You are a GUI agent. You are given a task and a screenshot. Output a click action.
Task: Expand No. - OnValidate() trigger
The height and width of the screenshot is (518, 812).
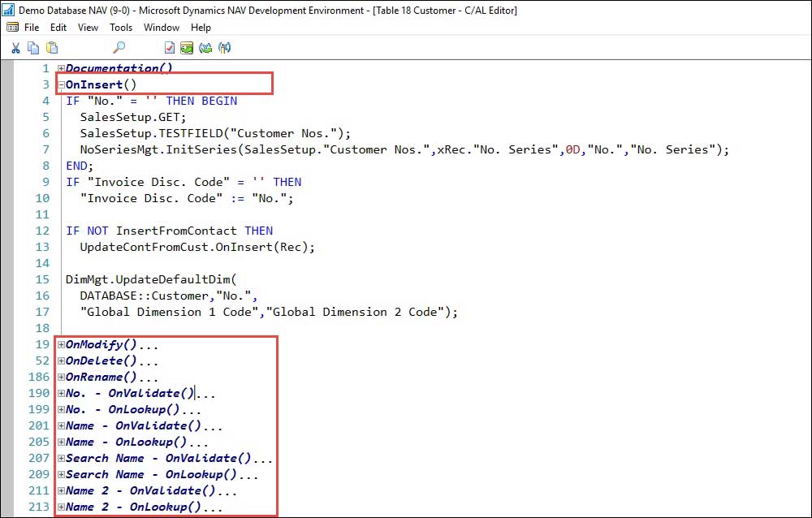click(x=61, y=394)
